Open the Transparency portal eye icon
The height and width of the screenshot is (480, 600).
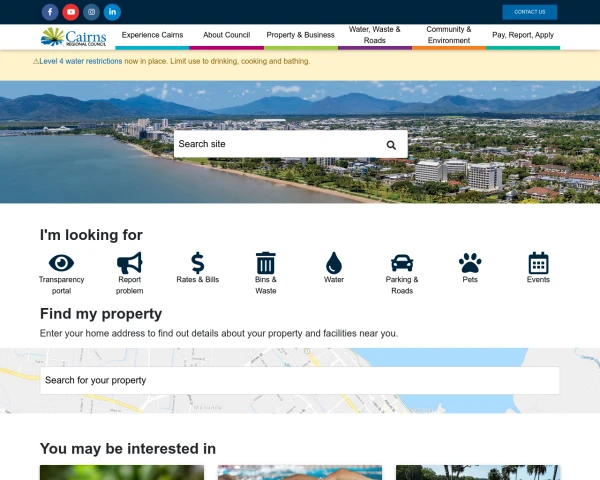(62, 263)
